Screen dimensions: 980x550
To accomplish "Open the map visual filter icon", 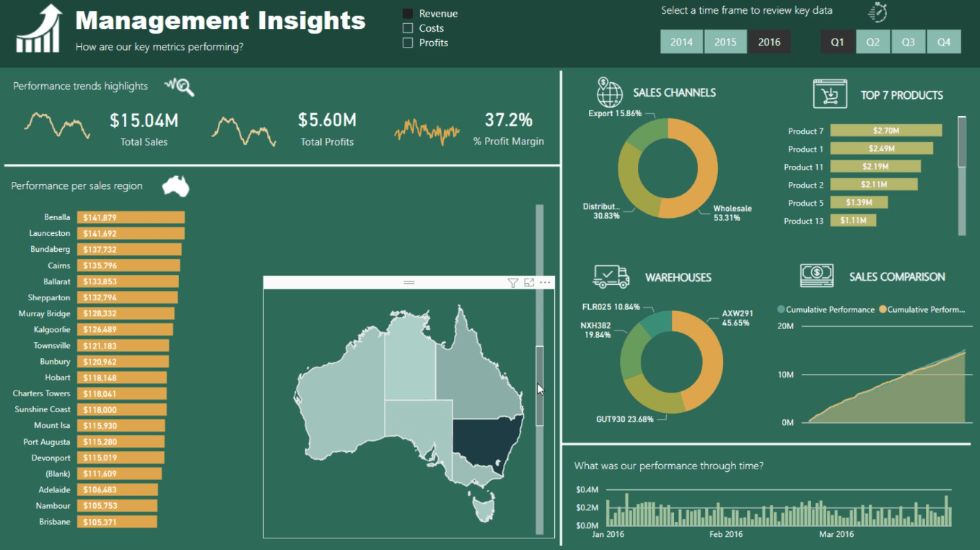I will (x=513, y=283).
